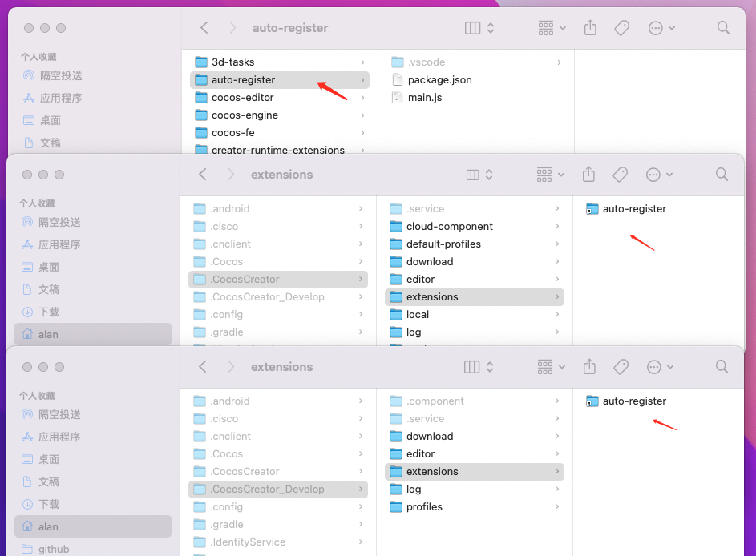Open more actions menu in auto-register window
The height and width of the screenshot is (556, 756).
click(661, 28)
